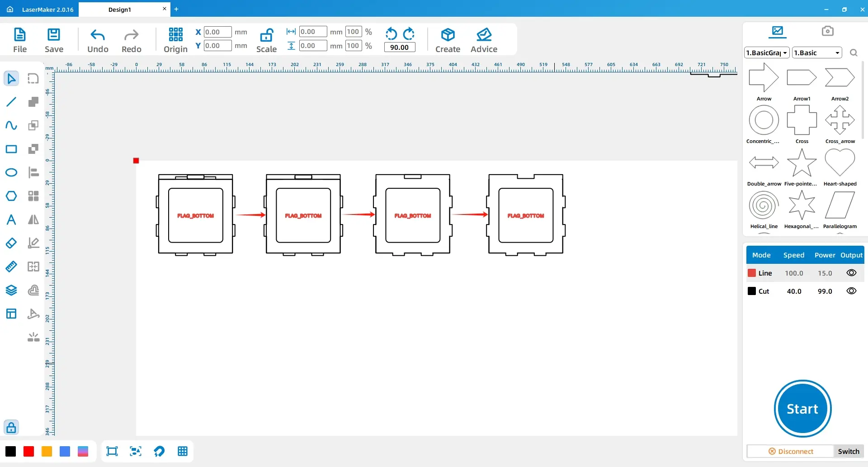Select the ellipse drawing tool
Image resolution: width=868 pixels, height=467 pixels.
[11, 172]
